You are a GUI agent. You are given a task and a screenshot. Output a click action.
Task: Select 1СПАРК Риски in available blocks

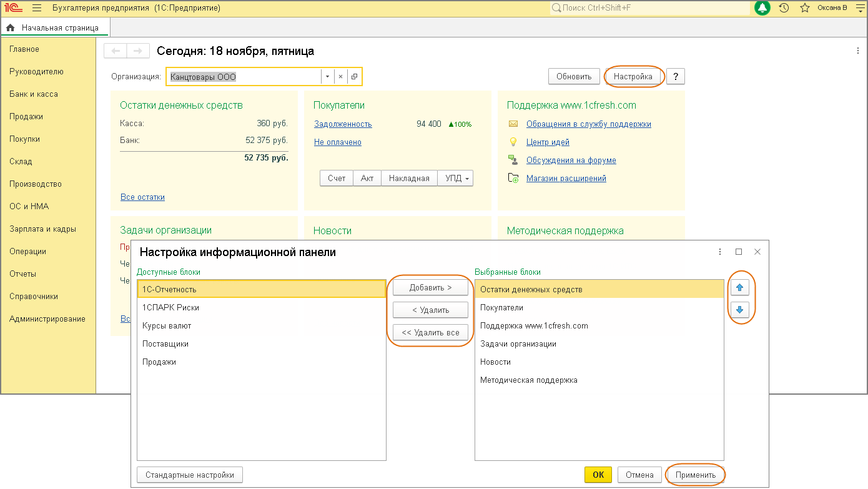tap(262, 307)
